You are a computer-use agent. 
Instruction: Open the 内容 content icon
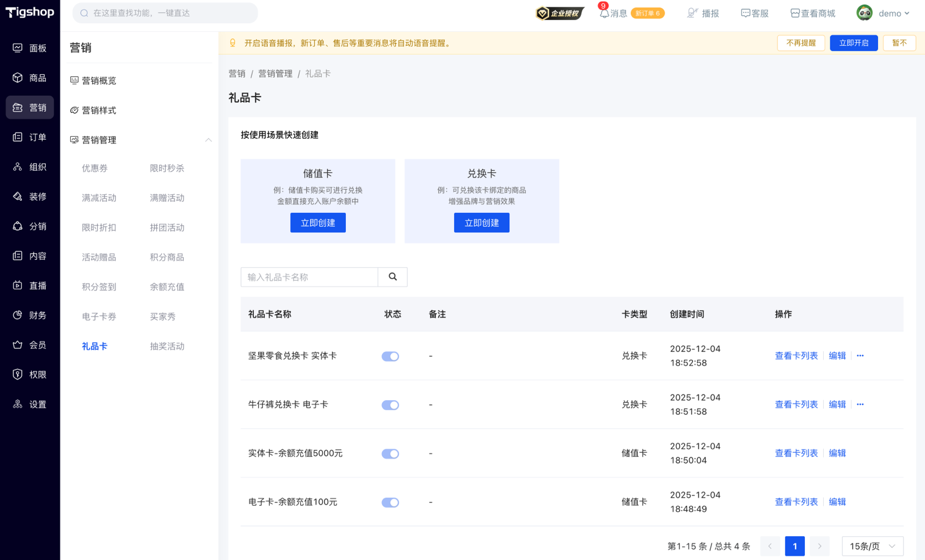pos(18,256)
